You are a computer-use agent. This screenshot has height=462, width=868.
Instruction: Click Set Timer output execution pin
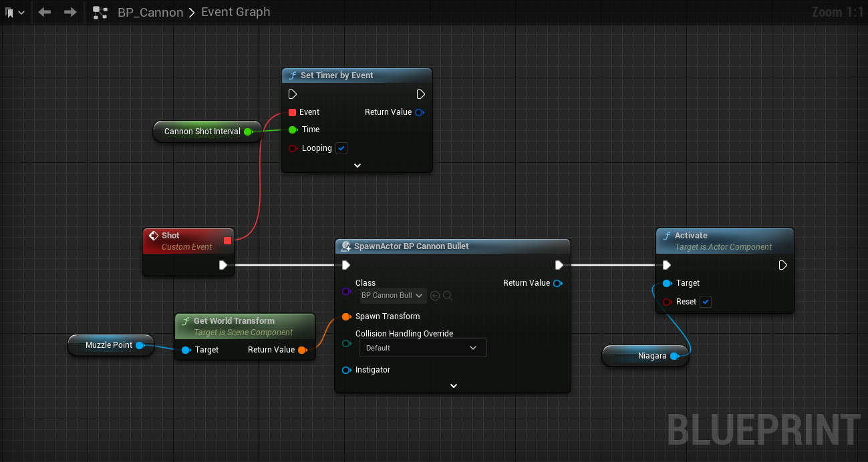[420, 94]
